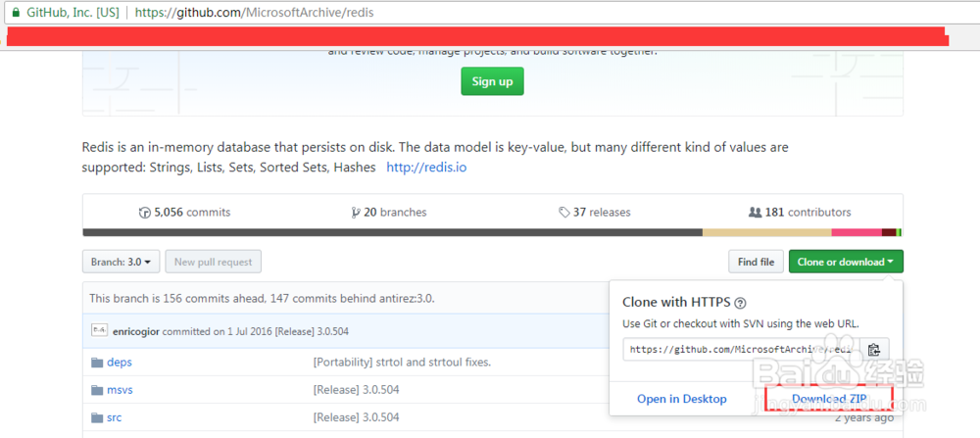Click the commits history icon
980x438 pixels.
(146, 212)
